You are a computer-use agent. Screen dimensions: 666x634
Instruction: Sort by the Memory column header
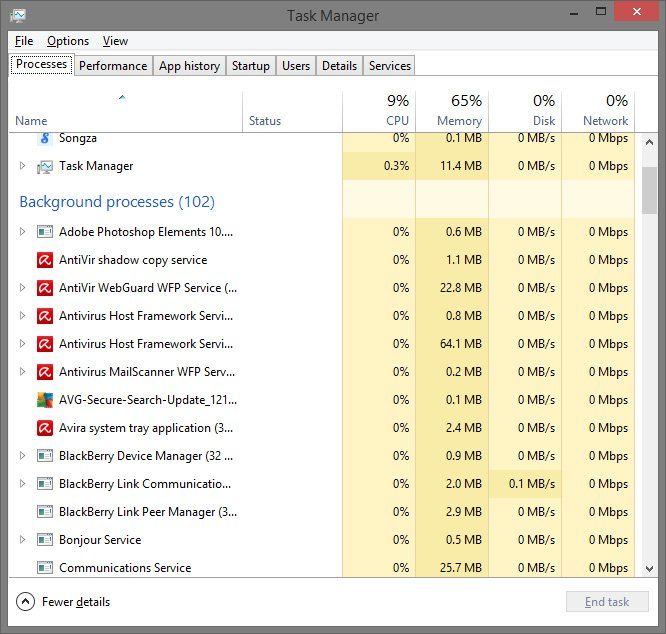click(x=452, y=111)
